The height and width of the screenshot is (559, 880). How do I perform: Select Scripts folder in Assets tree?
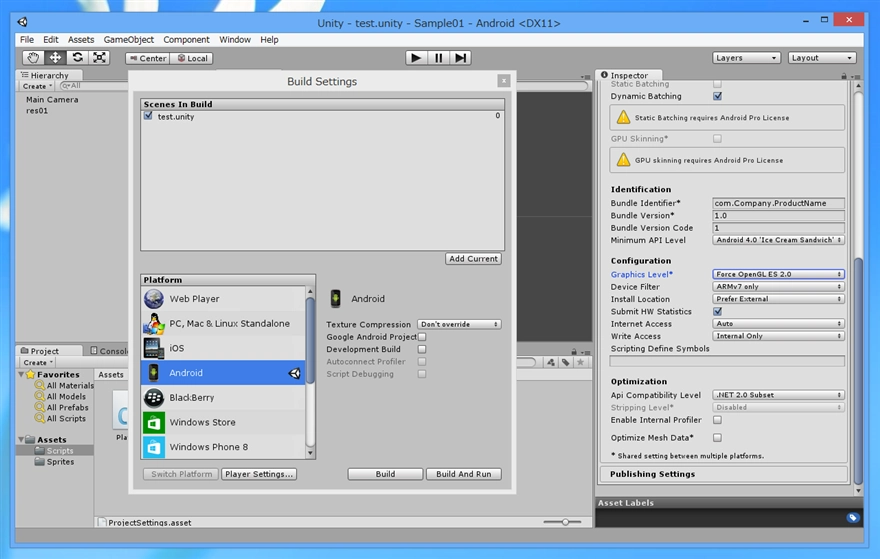coord(54,451)
